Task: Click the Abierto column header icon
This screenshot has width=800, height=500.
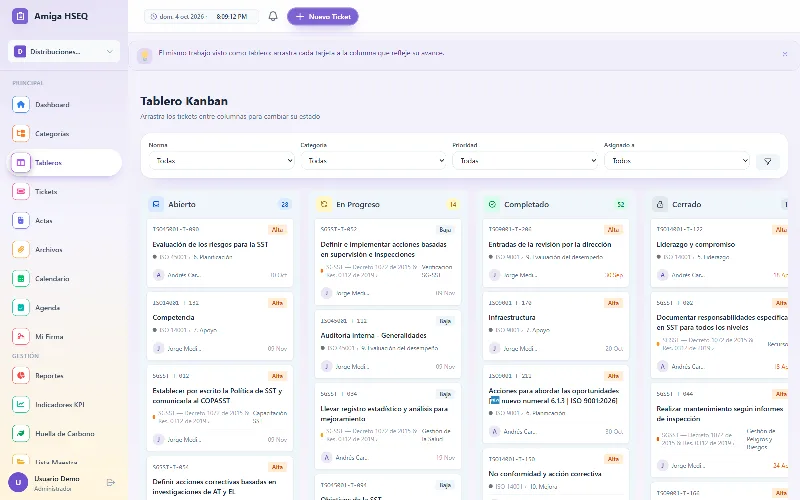Action: [156, 204]
